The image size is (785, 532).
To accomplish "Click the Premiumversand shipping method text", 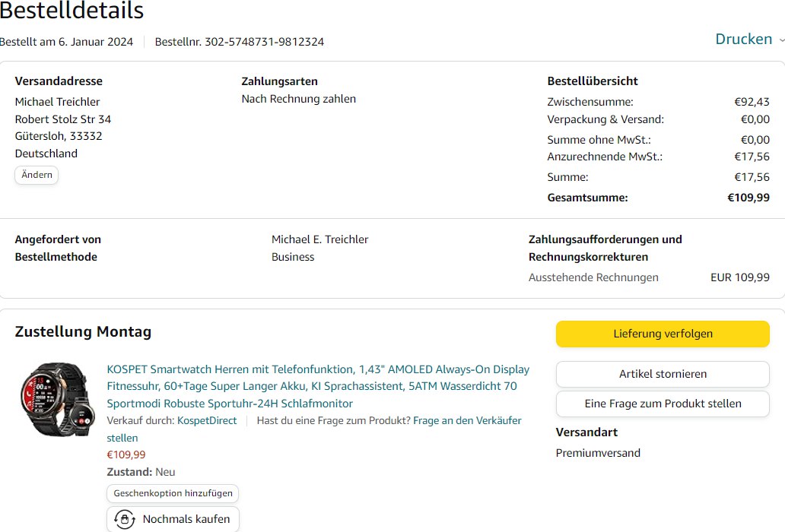I will click(598, 453).
